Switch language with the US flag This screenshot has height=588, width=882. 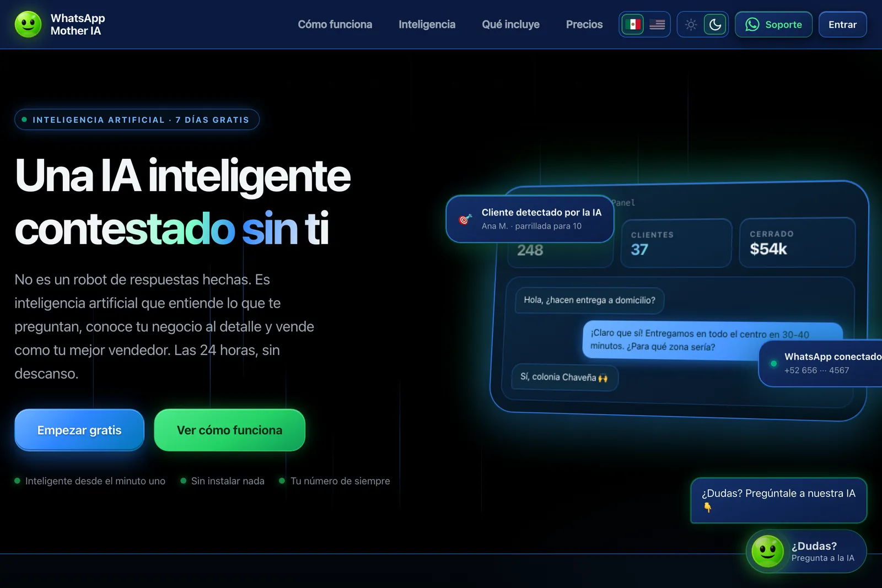click(657, 24)
